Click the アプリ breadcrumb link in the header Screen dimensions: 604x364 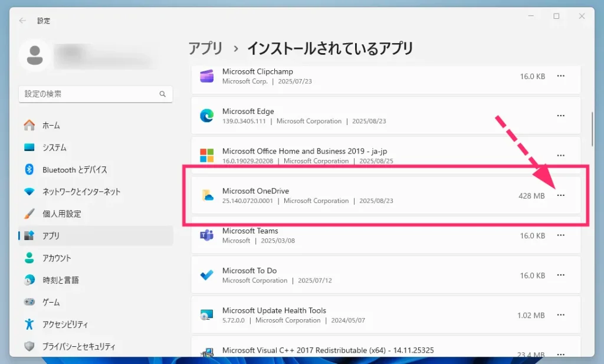(x=206, y=48)
